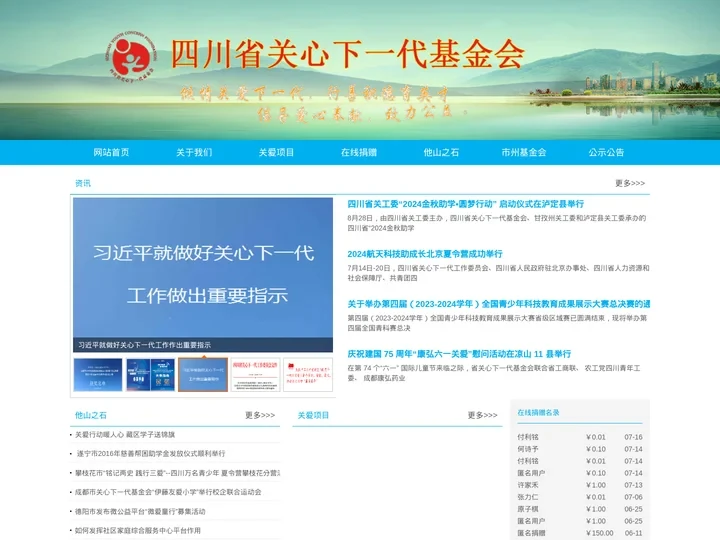Select the highlighted third slideshow thumbnail
Screen dimensions: 720x540
[203, 375]
